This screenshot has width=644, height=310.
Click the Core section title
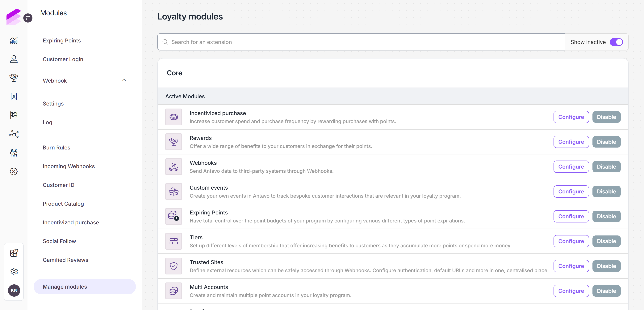[x=174, y=73]
